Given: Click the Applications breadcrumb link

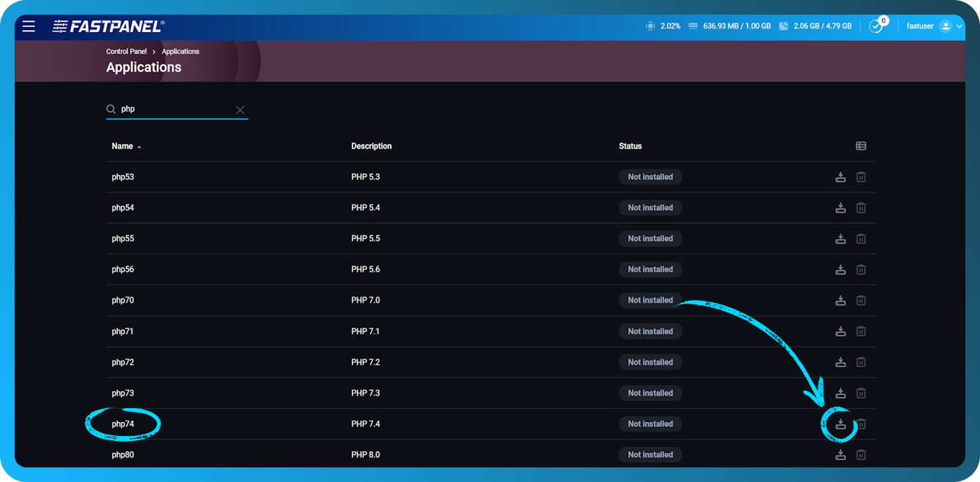Looking at the screenshot, I should point(180,51).
